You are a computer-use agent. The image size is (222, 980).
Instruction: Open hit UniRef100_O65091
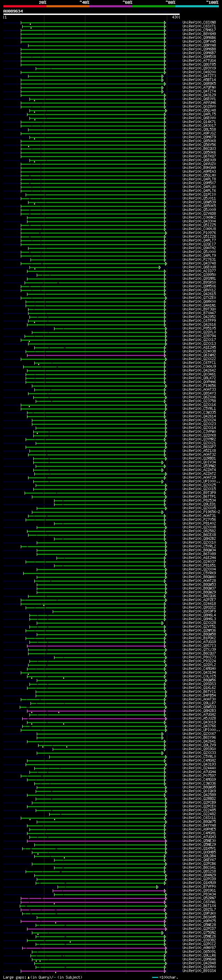point(199,951)
